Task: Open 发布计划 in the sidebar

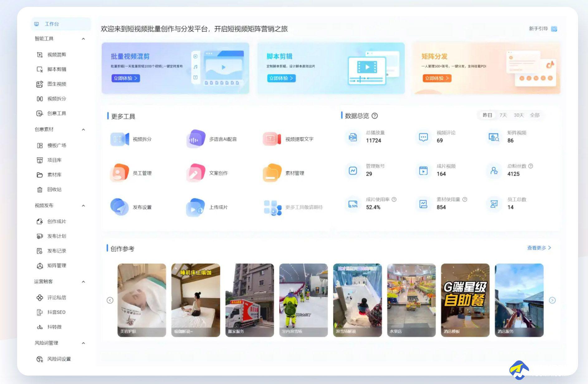Action: click(51, 236)
